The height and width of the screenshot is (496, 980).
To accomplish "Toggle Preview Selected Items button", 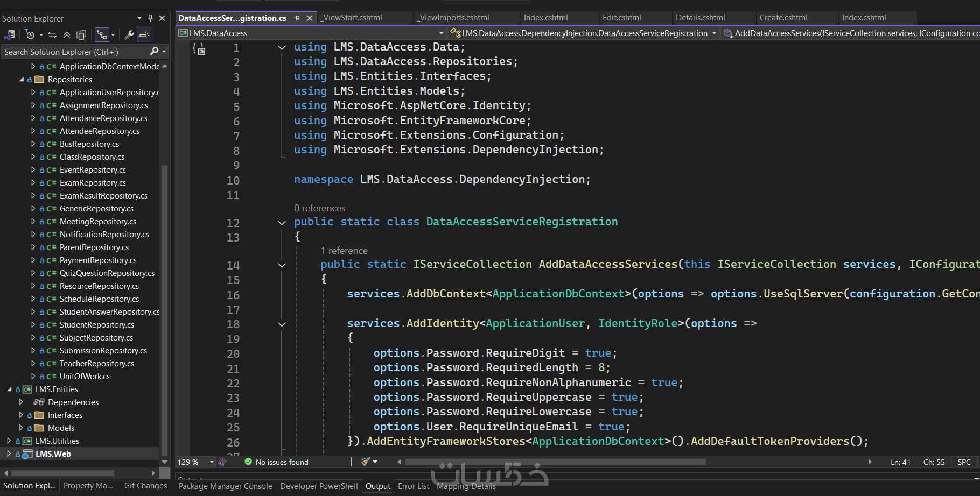I will (x=144, y=35).
